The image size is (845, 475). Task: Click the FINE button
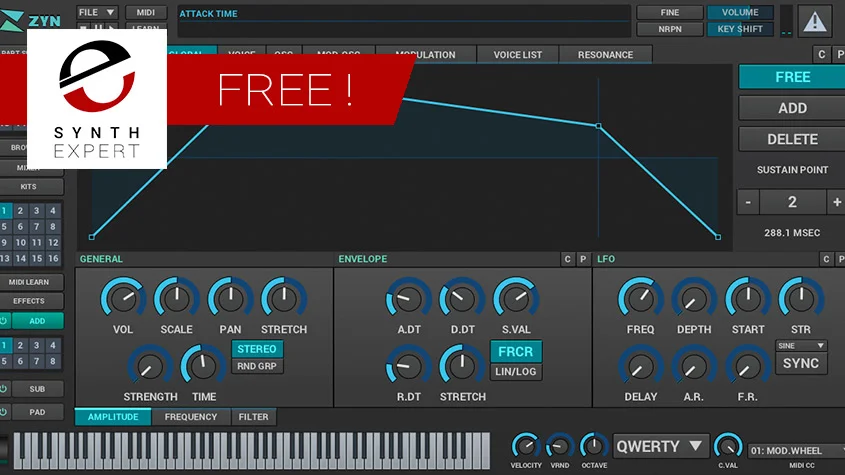[669, 12]
